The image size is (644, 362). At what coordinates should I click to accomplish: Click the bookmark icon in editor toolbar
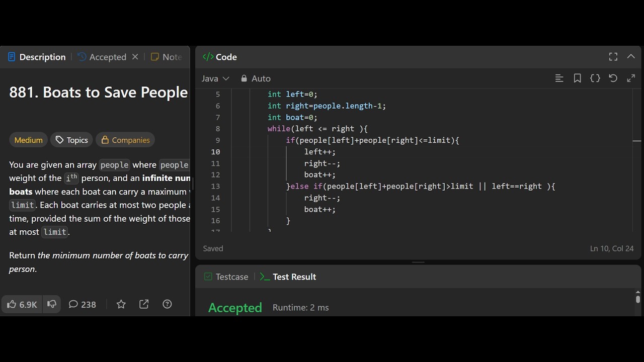577,78
